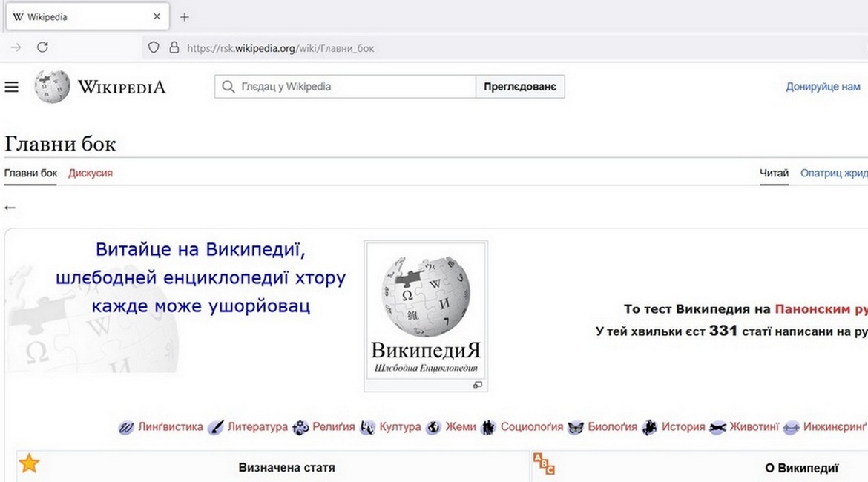This screenshot has width=868, height=482.
Task: Open the Линґвистика portal link
Action: [170, 427]
